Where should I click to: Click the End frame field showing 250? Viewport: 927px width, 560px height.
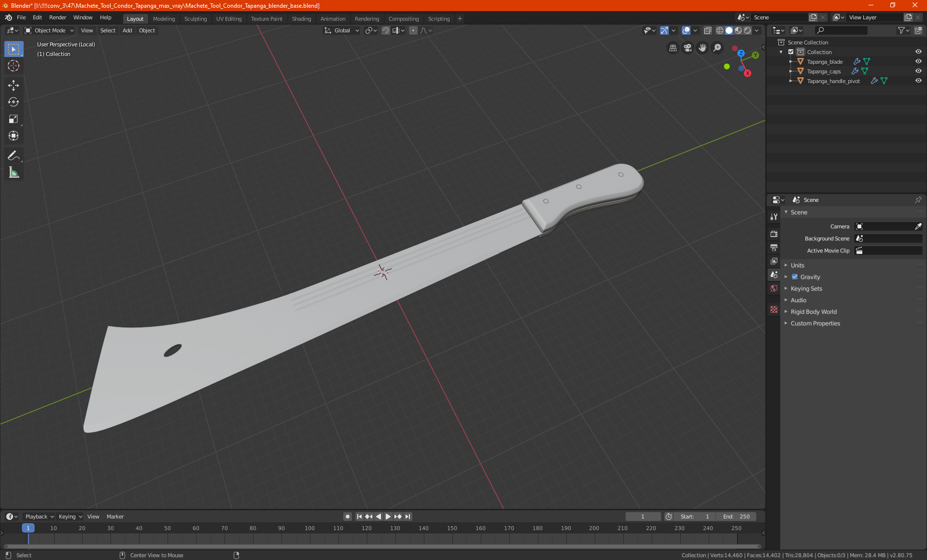pos(736,517)
